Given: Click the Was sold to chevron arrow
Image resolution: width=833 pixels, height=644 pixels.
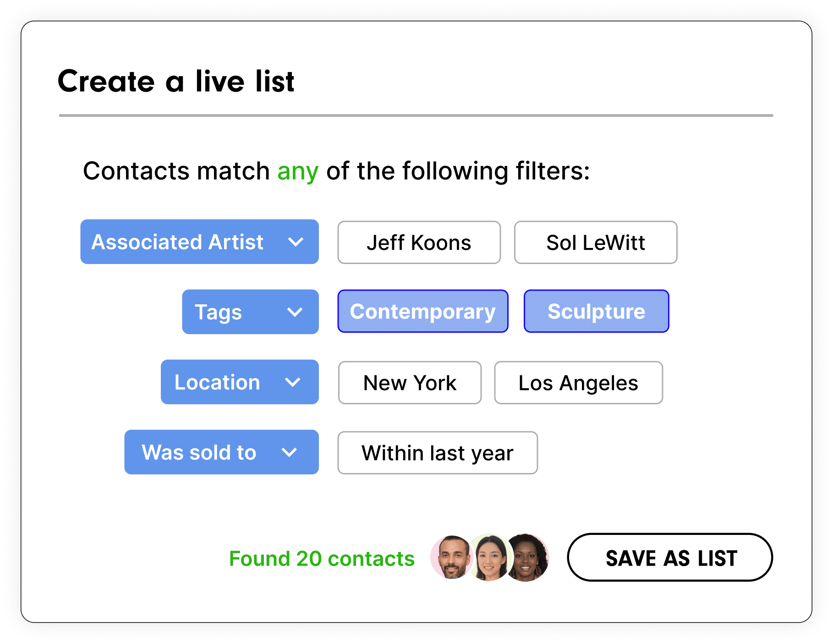Looking at the screenshot, I should [289, 452].
